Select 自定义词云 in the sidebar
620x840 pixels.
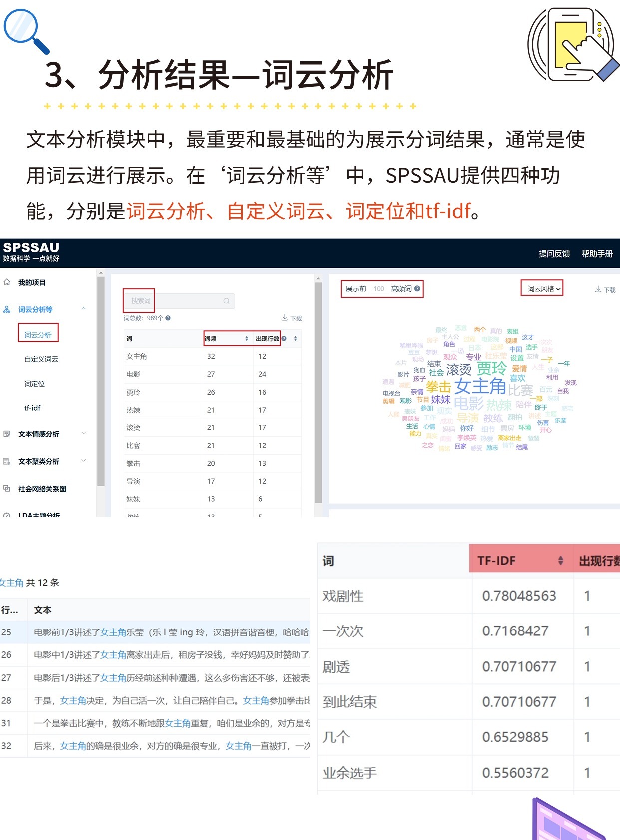pyautogui.click(x=41, y=359)
